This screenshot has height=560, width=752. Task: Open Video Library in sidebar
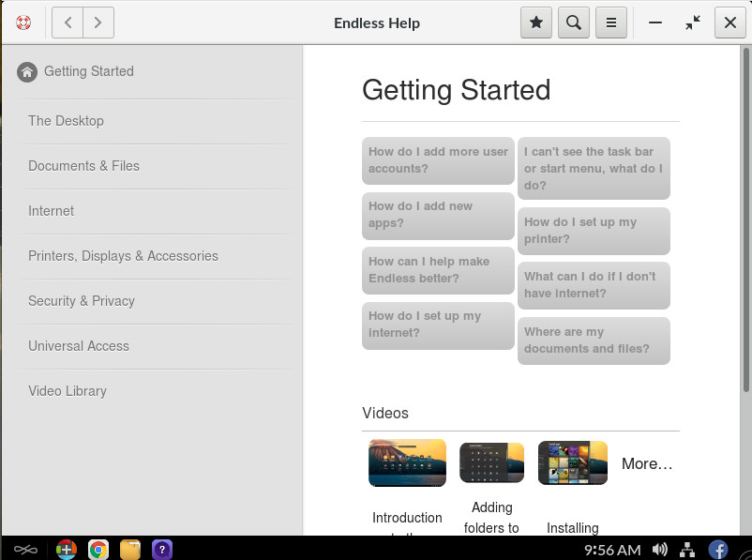pyautogui.click(x=68, y=391)
